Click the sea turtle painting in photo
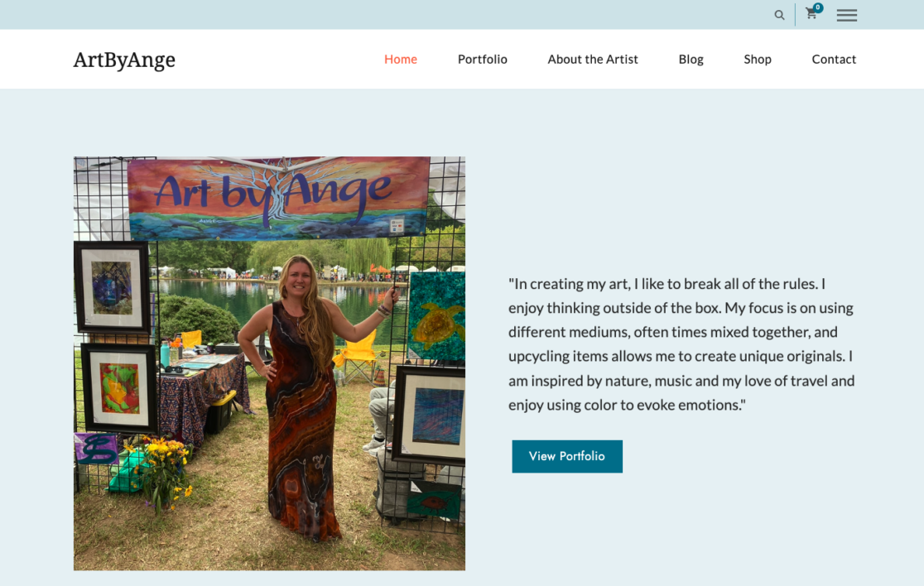Image resolution: width=924 pixels, height=586 pixels. tap(436, 315)
